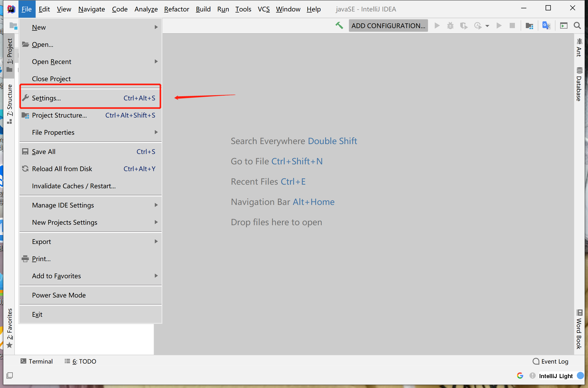Image resolution: width=588 pixels, height=388 pixels.
Task: Open the Translate toolbar icon
Action: point(546,25)
